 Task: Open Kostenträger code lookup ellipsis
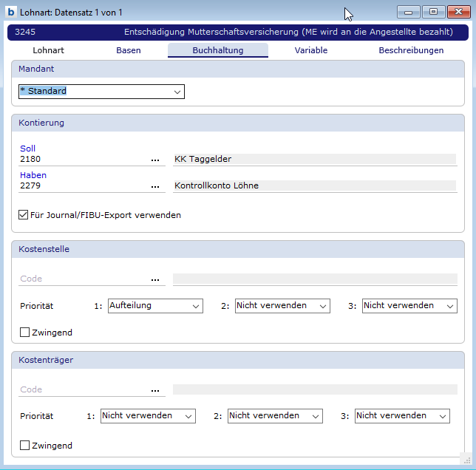click(155, 390)
